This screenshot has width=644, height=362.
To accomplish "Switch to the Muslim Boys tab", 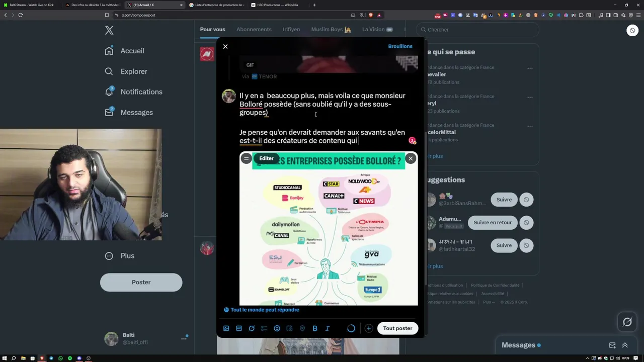I will [331, 29].
